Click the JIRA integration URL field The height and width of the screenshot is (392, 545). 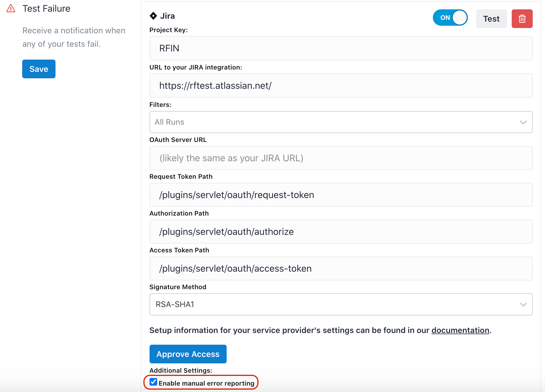(x=341, y=86)
